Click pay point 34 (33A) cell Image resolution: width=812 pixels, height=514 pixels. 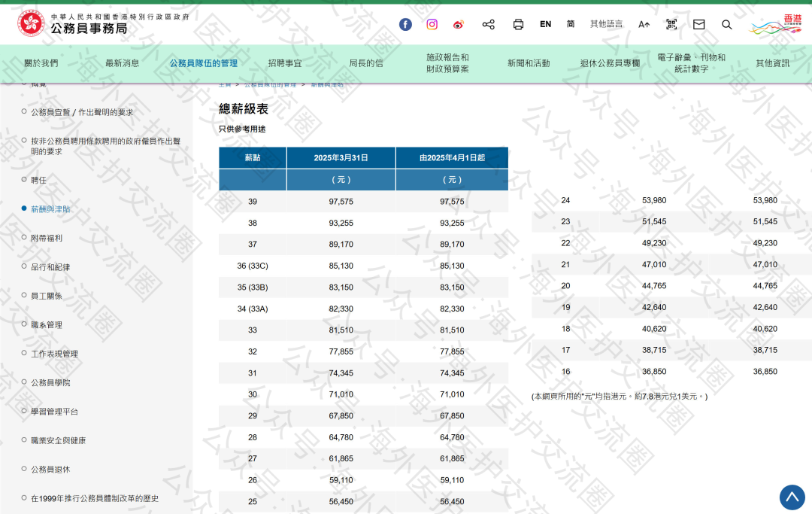tap(252, 309)
